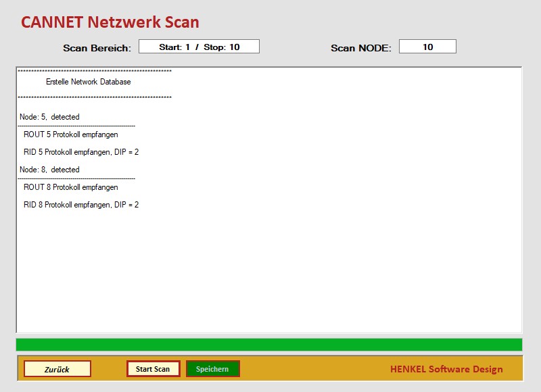
Task: Click the green progress bar
Action: pyautogui.click(x=270, y=345)
